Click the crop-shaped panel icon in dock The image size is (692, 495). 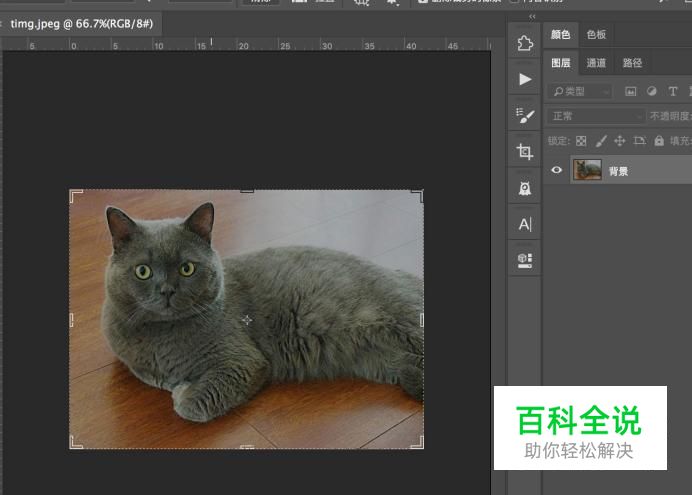[525, 152]
